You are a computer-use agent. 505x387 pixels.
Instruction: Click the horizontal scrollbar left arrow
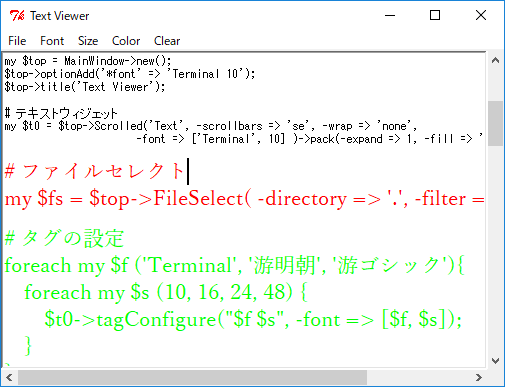tap(9, 378)
